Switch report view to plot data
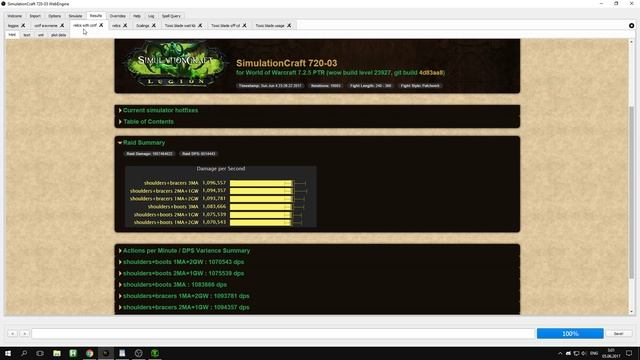 [58, 35]
